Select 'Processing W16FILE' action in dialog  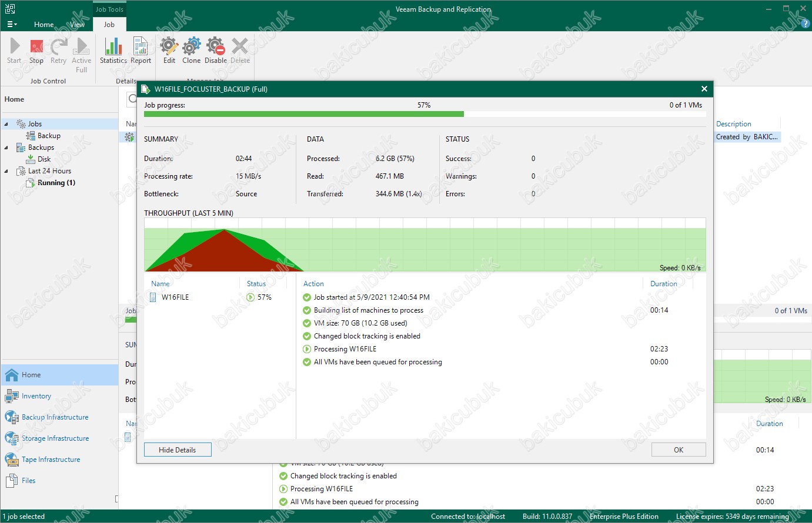[345, 349]
